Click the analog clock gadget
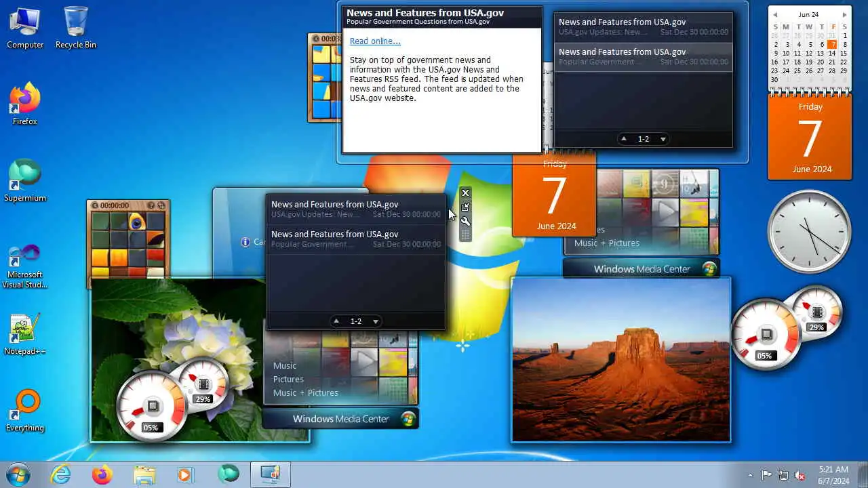868x488 pixels. (809, 231)
